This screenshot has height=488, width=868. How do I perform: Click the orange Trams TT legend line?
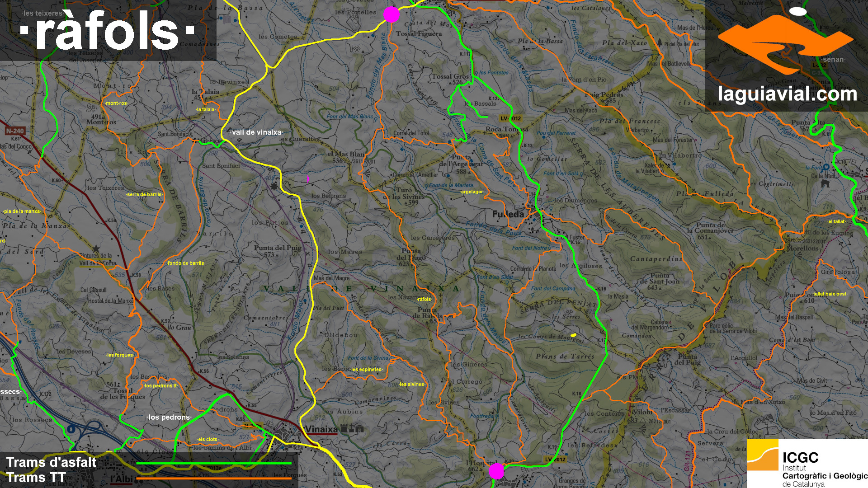[213, 478]
